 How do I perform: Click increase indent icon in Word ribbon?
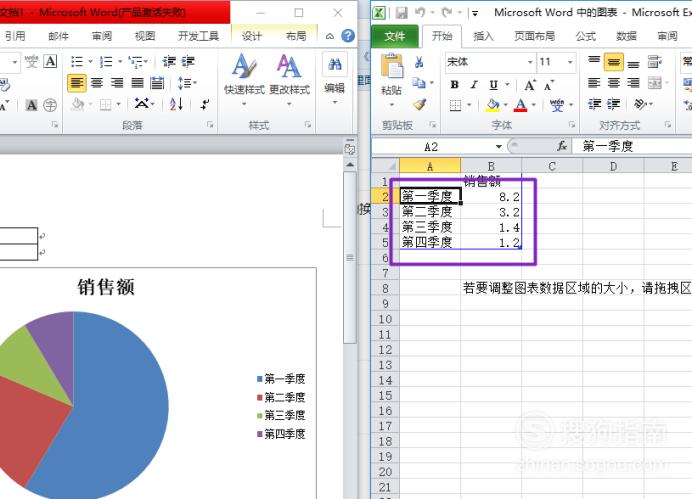(188, 62)
